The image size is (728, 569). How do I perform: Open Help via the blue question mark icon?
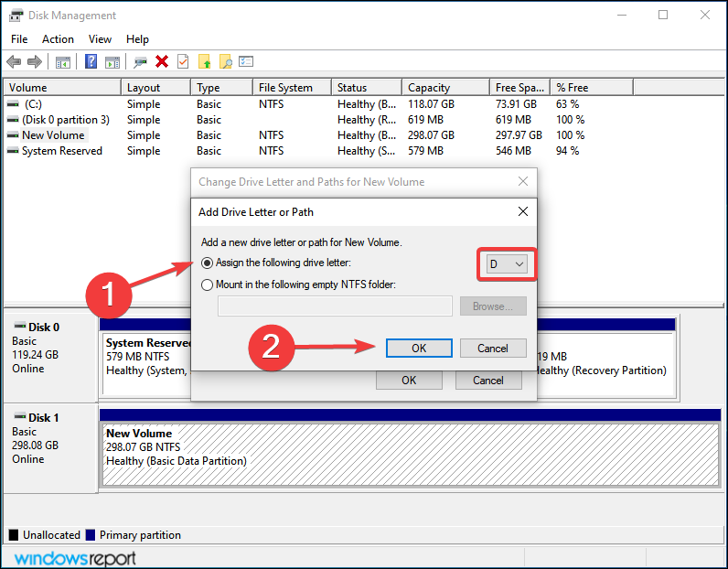91,61
